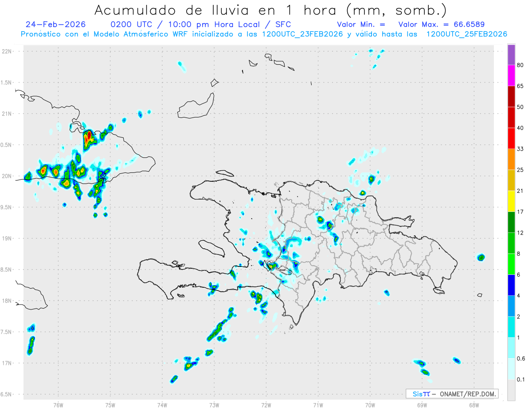Click the "74W" longitude label
Image resolution: width=532 pixels, height=411 pixels.
[x=162, y=405]
